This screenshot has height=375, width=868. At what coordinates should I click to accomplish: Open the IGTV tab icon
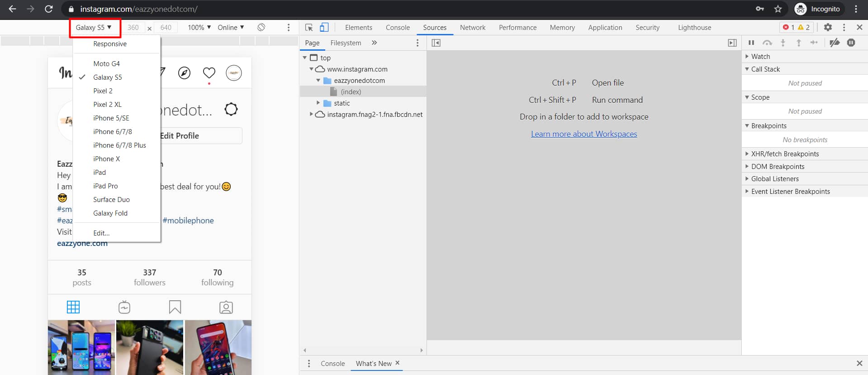(124, 307)
